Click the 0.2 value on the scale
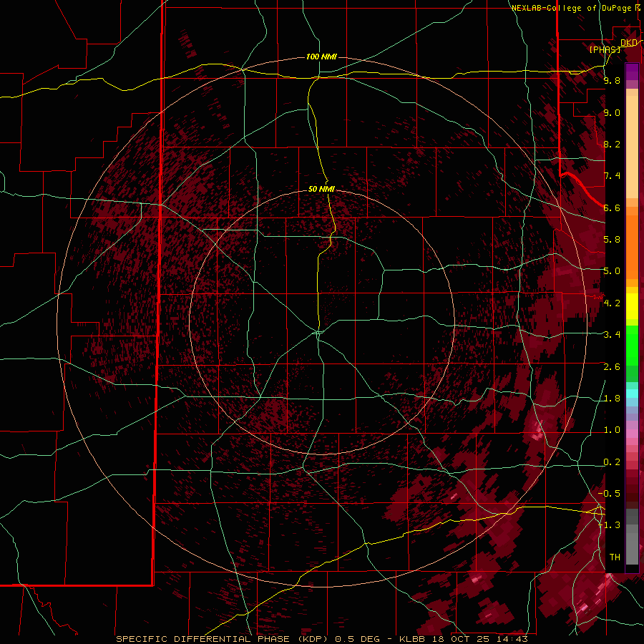Image resolution: width=644 pixels, height=644 pixels. tap(612, 462)
